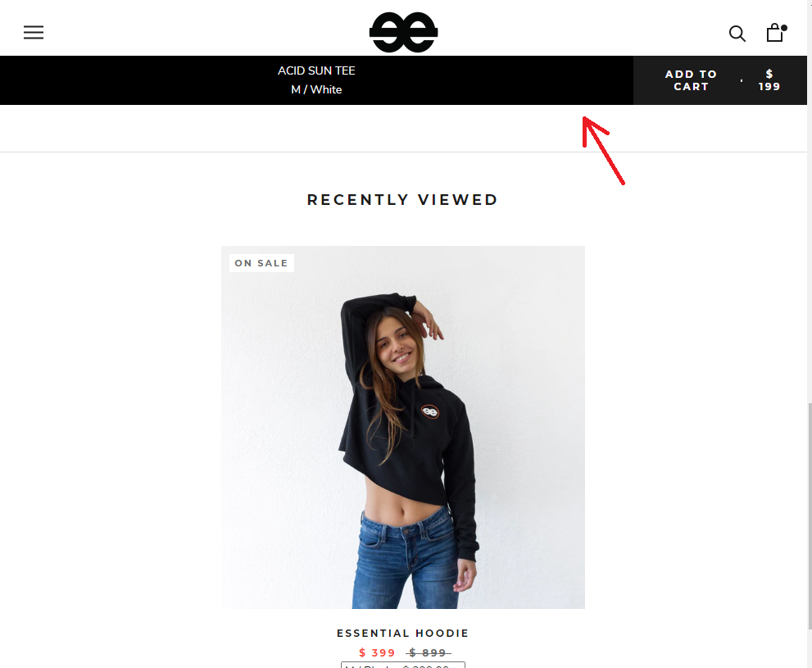Go to home via the logo
The image size is (812, 668).
click(403, 33)
